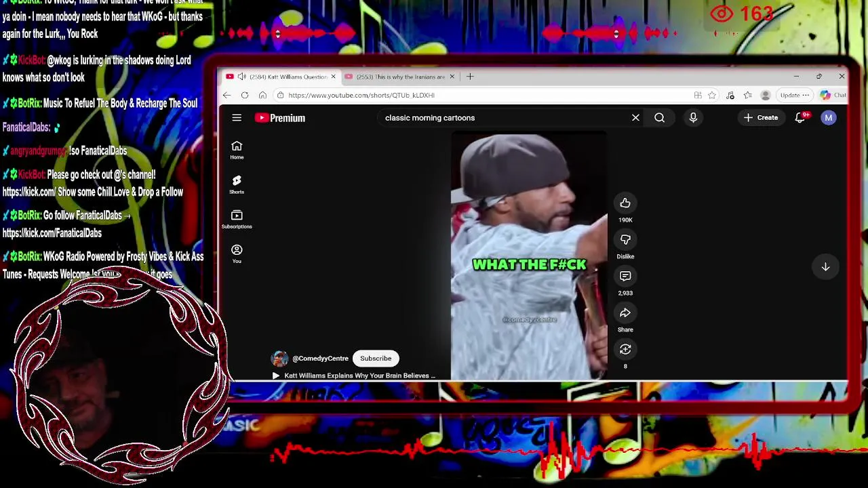Viewport: 868px width, 488px height.
Task: Open the @ComedyCentre channel link
Action: 320,359
